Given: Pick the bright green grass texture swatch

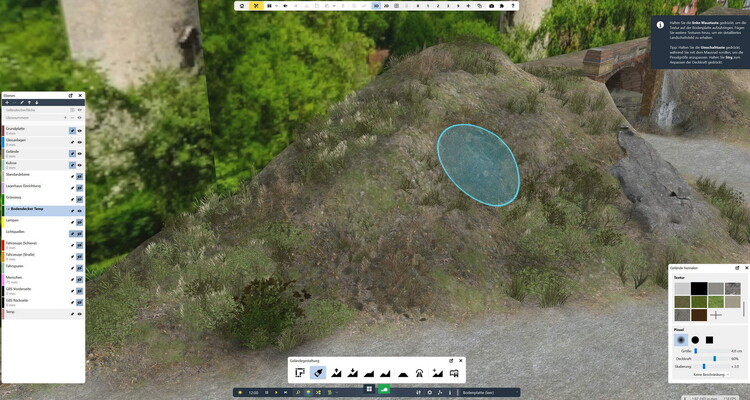Looking at the screenshot, I should pyautogui.click(x=716, y=302).
